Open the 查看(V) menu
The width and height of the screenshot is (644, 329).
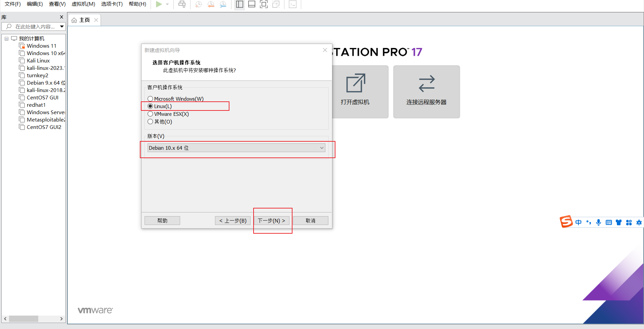click(x=57, y=4)
